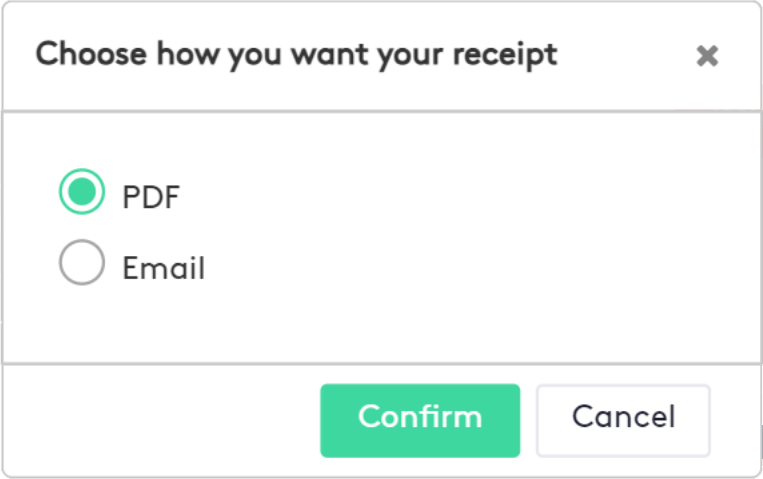Select the PDF radio button
This screenshot has height=479, width=763.
[x=82, y=193]
